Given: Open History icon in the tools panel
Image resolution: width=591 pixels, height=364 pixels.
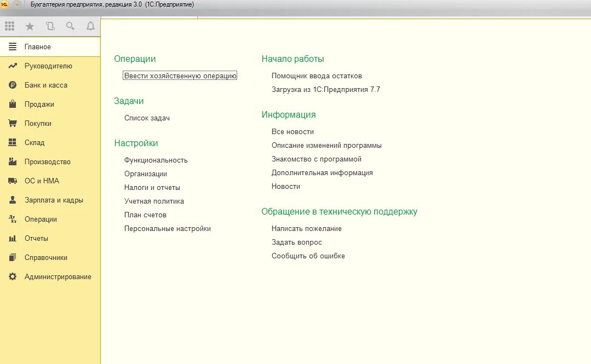Looking at the screenshot, I should coord(50,26).
